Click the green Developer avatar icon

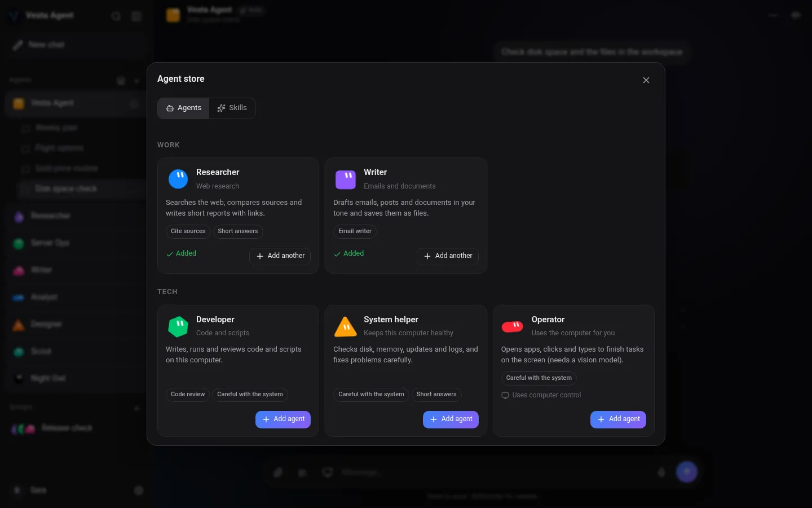[x=178, y=326]
